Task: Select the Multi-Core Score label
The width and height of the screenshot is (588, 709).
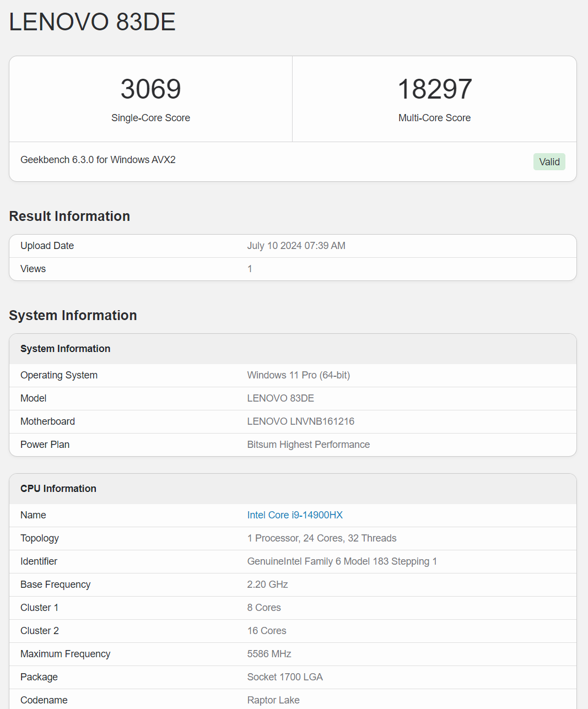Action: coord(435,118)
